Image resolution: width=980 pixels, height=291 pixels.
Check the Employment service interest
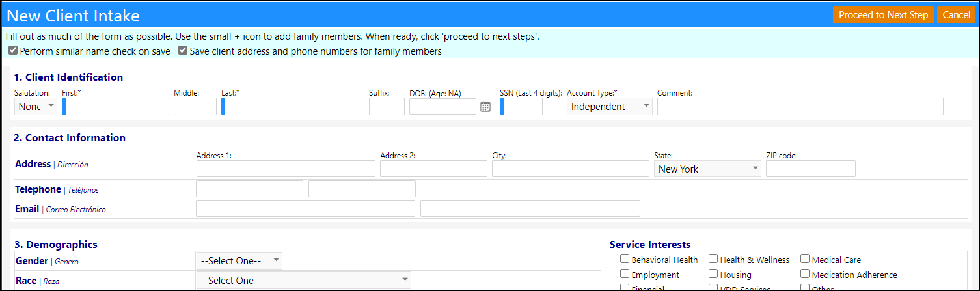coord(625,274)
